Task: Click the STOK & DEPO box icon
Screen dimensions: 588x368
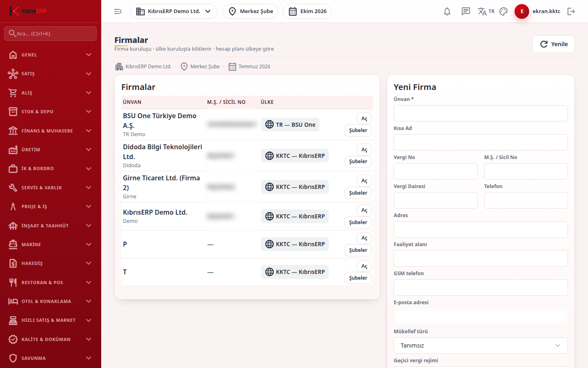Action: (x=13, y=112)
